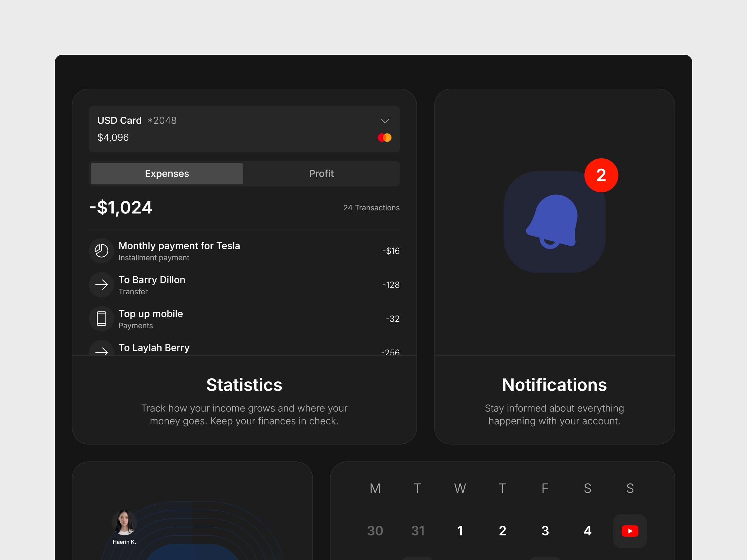
Task: Click the arrow icon beside To Barry Dillon
Action: pyautogui.click(x=101, y=285)
